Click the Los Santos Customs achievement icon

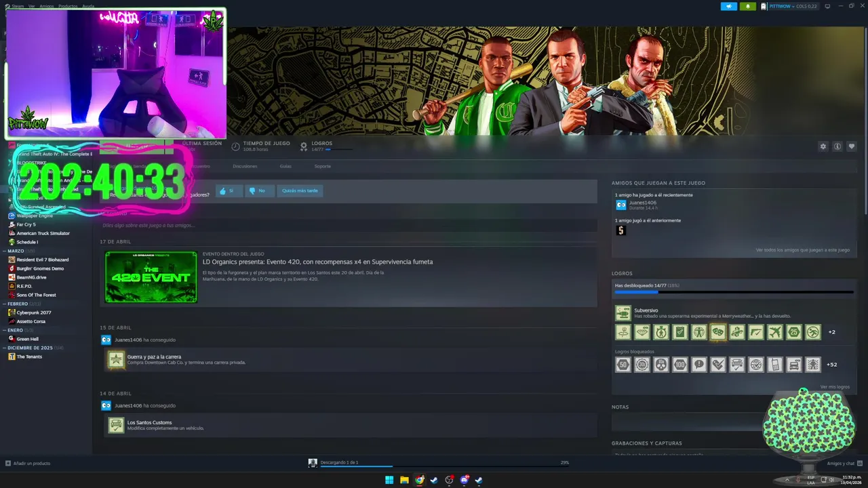(116, 425)
